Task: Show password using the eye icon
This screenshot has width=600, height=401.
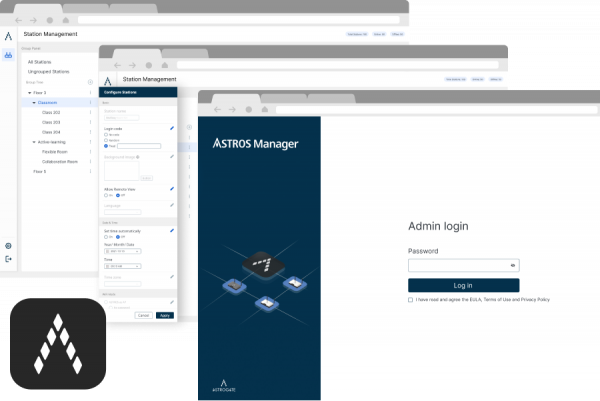Action: (513, 266)
